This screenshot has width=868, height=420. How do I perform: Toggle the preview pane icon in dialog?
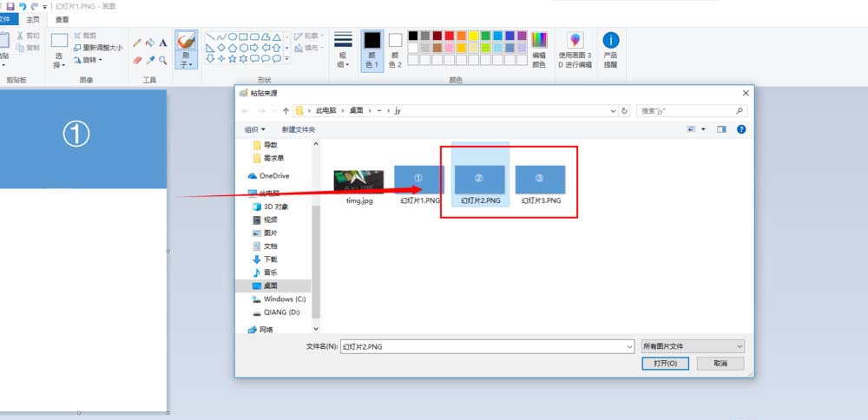click(x=721, y=129)
